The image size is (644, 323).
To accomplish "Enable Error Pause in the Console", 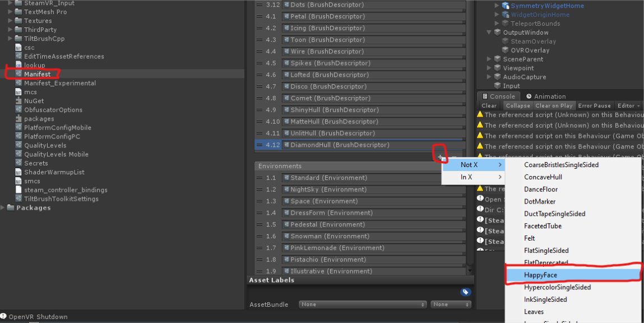I will 594,105.
